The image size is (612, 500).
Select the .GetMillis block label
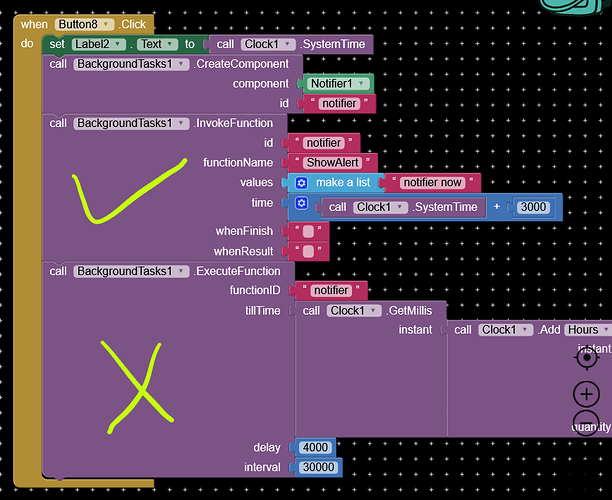point(410,311)
